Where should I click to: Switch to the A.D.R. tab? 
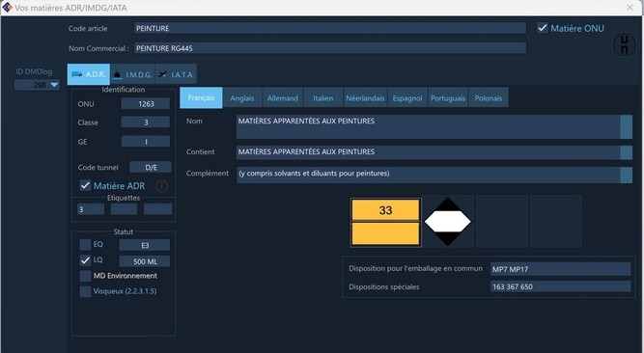click(88, 74)
